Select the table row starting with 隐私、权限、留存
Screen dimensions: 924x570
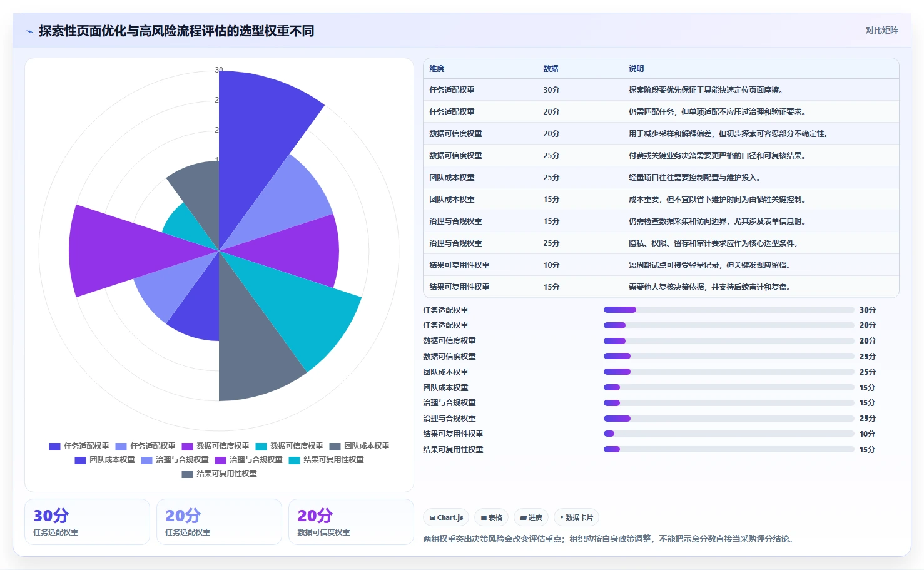click(661, 243)
